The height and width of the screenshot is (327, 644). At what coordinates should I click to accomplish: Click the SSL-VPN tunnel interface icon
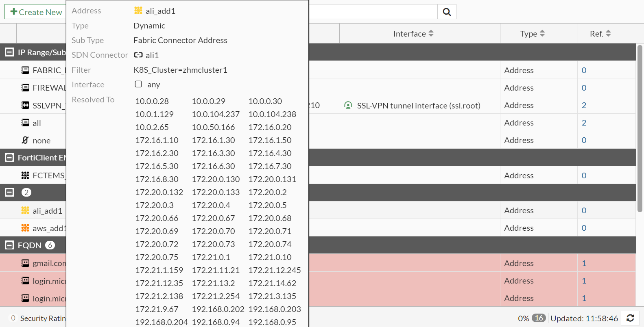pyautogui.click(x=348, y=105)
